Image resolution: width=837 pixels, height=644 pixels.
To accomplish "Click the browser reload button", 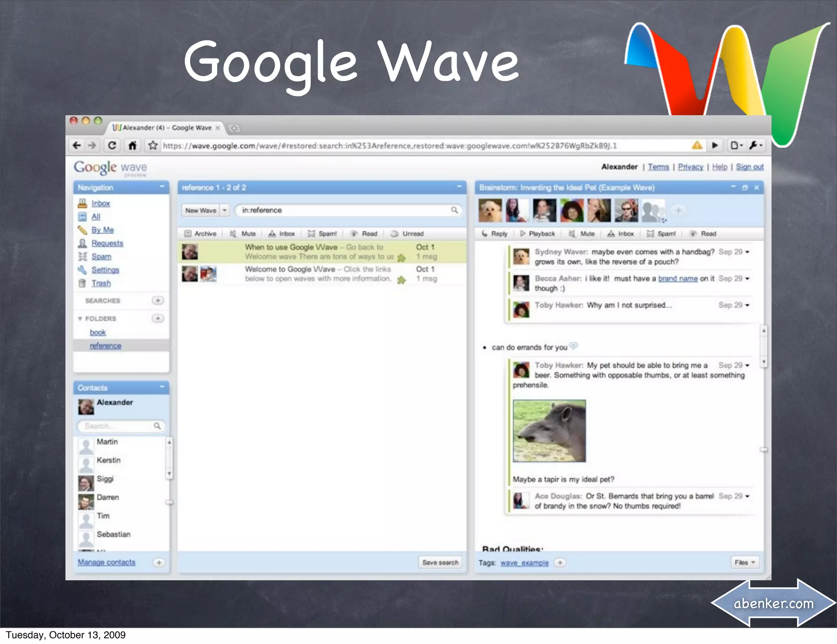I will 112,145.
